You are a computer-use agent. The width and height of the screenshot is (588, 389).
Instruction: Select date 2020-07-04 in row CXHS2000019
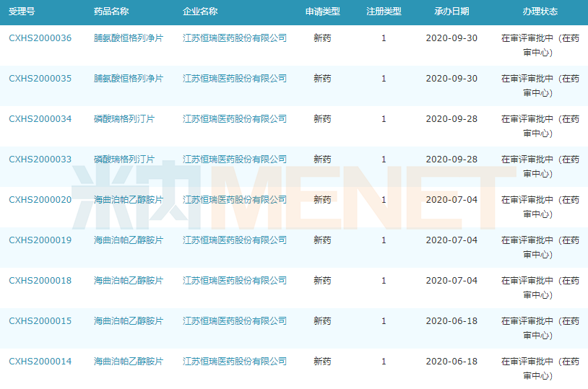pyautogui.click(x=451, y=240)
